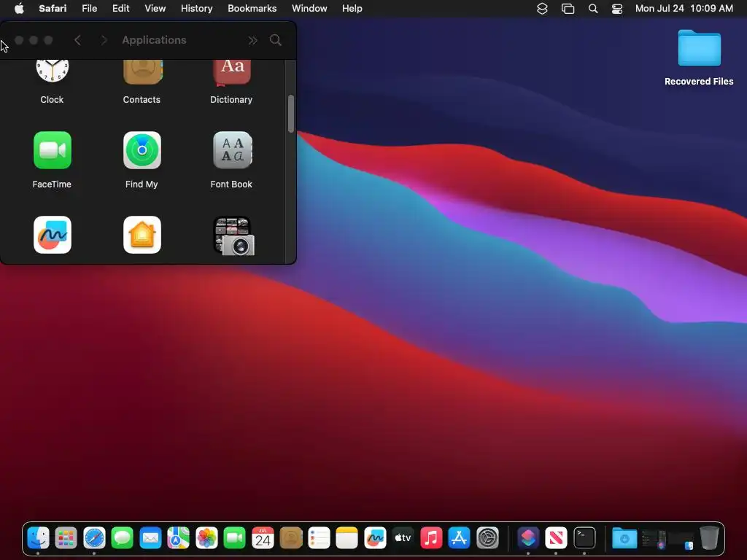The height and width of the screenshot is (560, 747).
Task: Open Music from the Dock
Action: [x=431, y=538]
